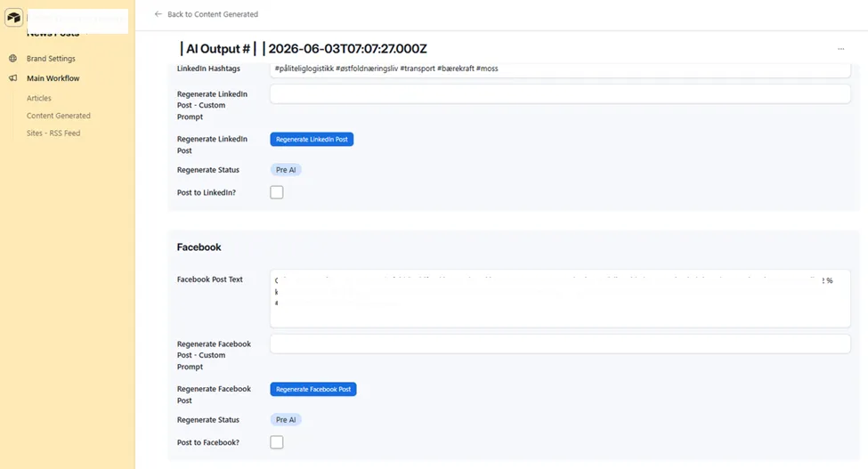The image size is (868, 469).
Task: Click the Facebook section heading
Action: pyautogui.click(x=199, y=247)
